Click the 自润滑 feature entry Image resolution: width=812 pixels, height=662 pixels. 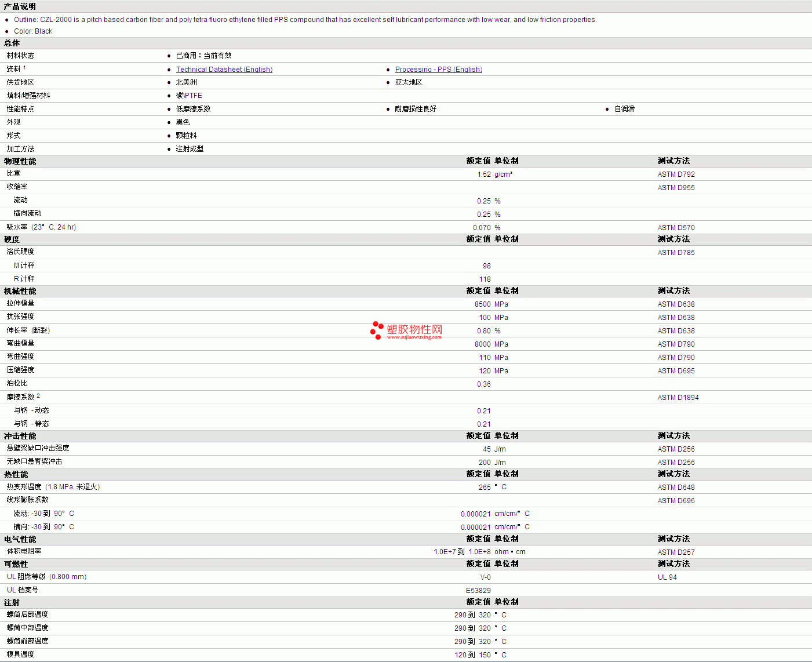click(x=624, y=109)
